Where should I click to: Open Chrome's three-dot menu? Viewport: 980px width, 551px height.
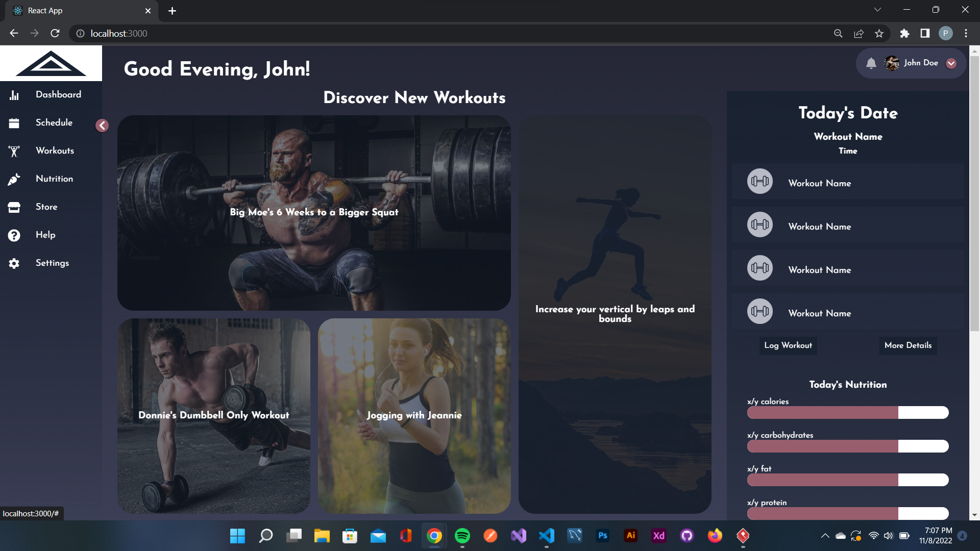(966, 33)
